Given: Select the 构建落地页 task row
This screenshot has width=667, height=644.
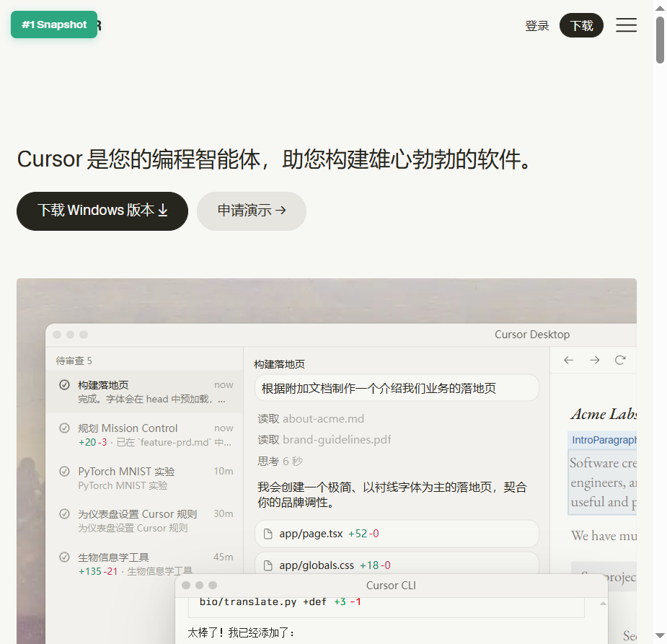Looking at the screenshot, I should (144, 392).
